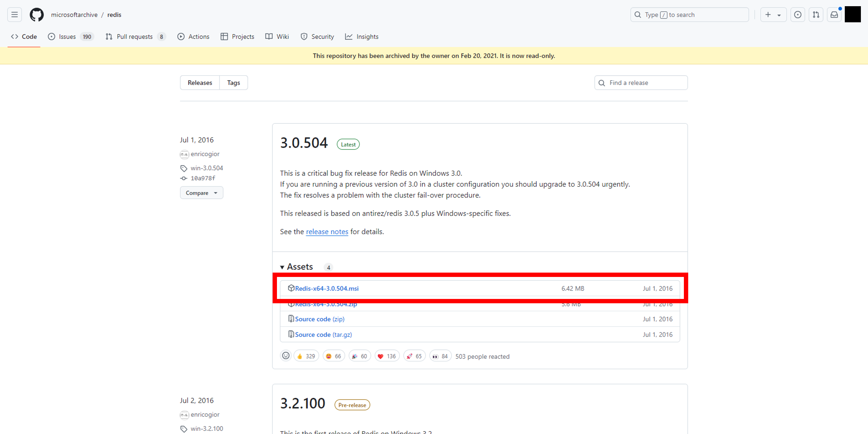Toggle the laugh reaction with 66
The image size is (868, 434).
[x=334, y=356]
